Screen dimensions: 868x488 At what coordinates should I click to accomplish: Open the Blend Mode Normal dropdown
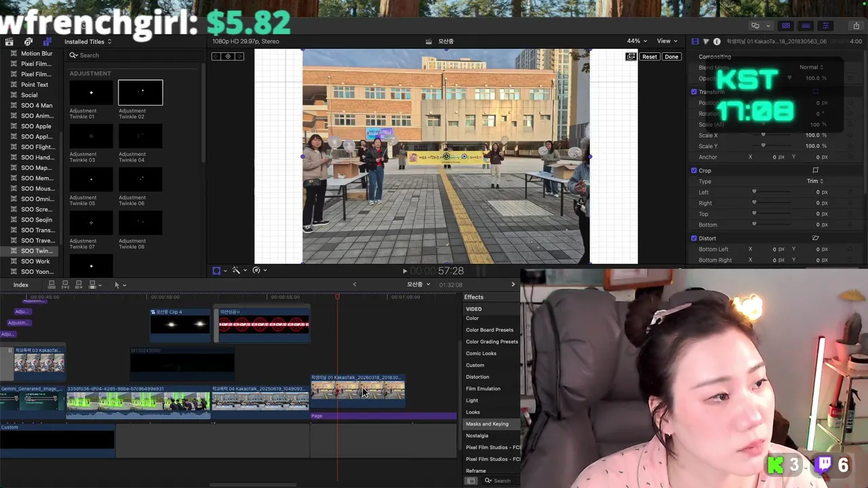(x=811, y=67)
